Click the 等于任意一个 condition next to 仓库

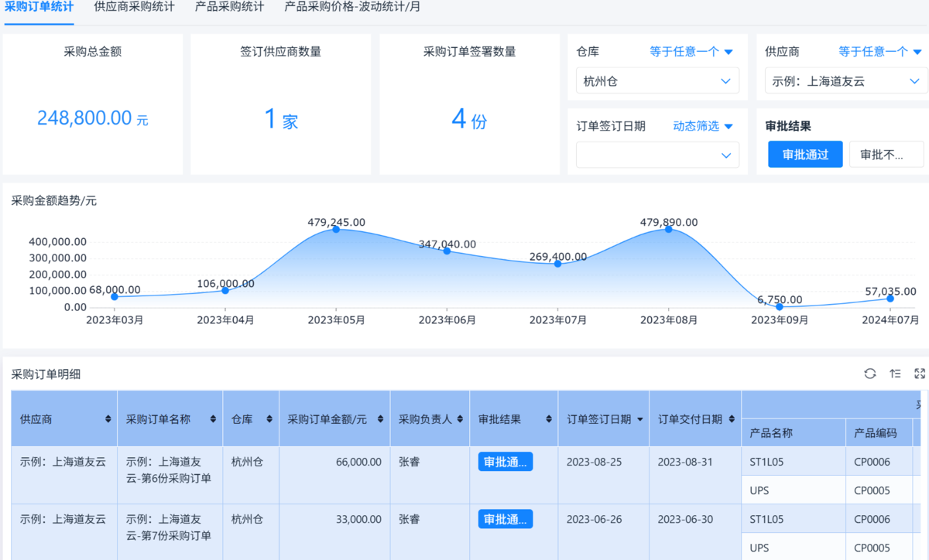pos(691,52)
